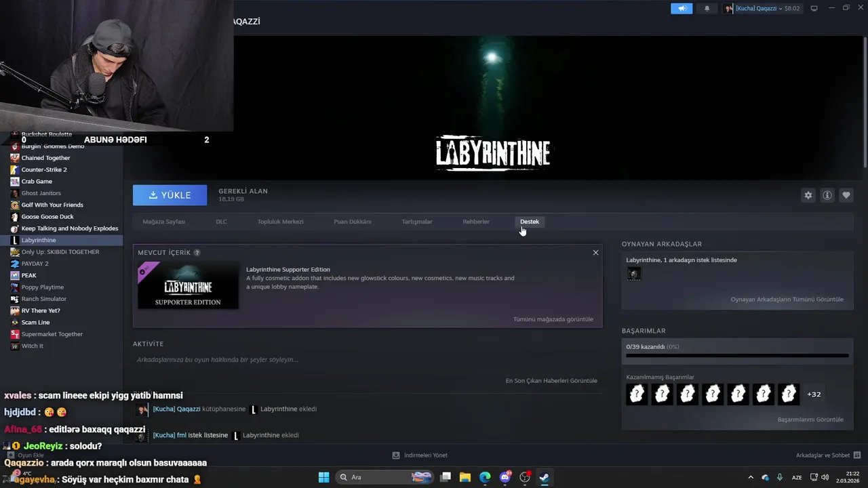
Task: Click the taskbar Ara search box
Action: click(384, 477)
